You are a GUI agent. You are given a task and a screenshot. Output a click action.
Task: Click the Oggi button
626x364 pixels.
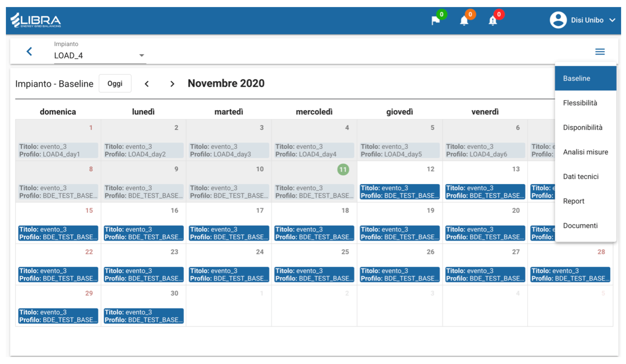pyautogui.click(x=115, y=84)
